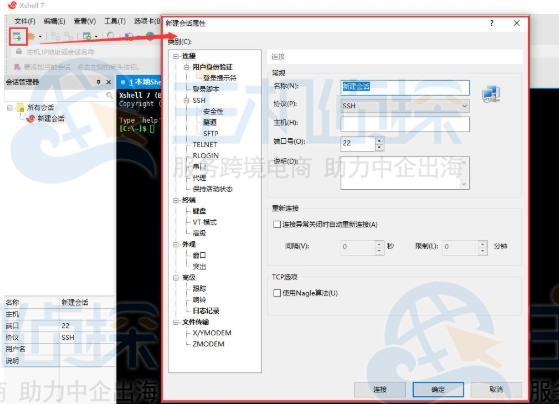Select 响铃 in the category tree

pos(199,300)
